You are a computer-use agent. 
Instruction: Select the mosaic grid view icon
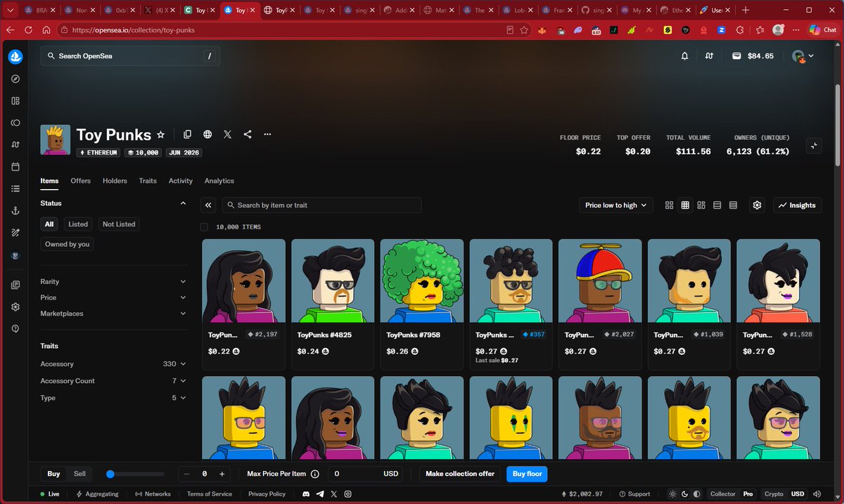pos(701,205)
